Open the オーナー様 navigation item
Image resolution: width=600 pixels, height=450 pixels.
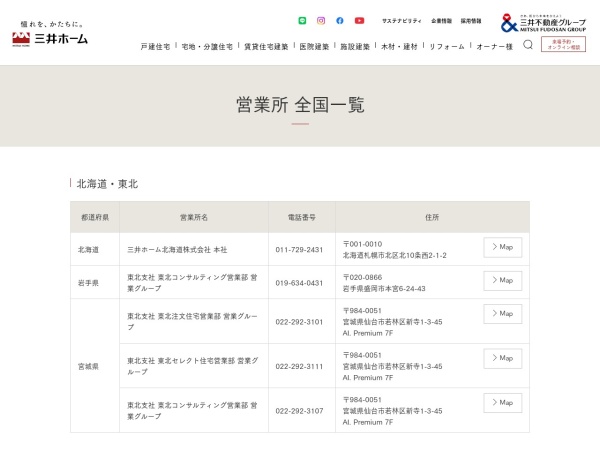494,46
